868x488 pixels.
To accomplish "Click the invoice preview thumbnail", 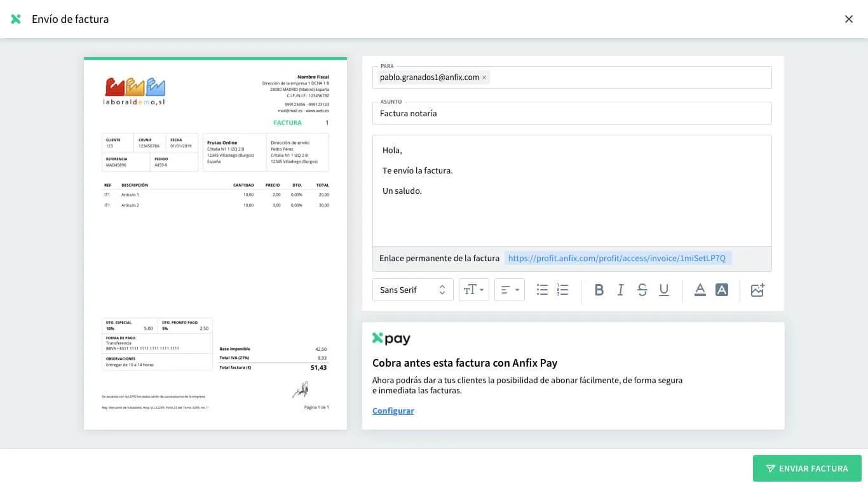I will 215,243.
